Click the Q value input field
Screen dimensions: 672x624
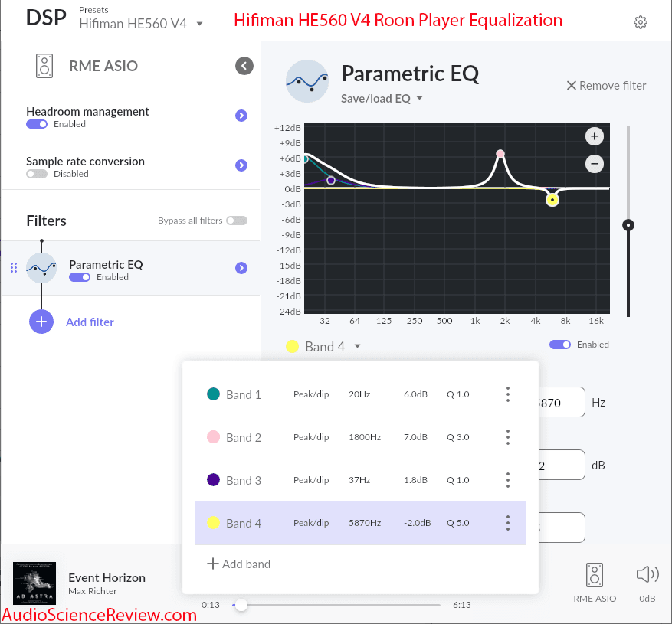pos(562,528)
